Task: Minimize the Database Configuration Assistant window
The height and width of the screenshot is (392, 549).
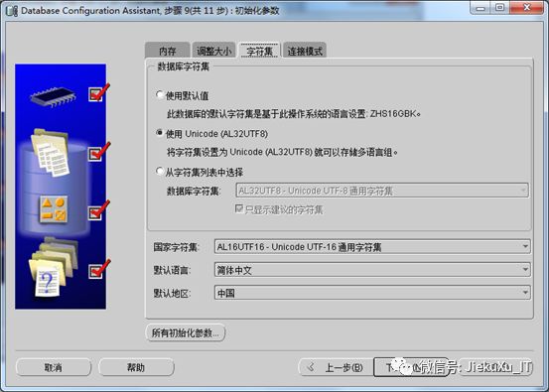Action: 480,8
